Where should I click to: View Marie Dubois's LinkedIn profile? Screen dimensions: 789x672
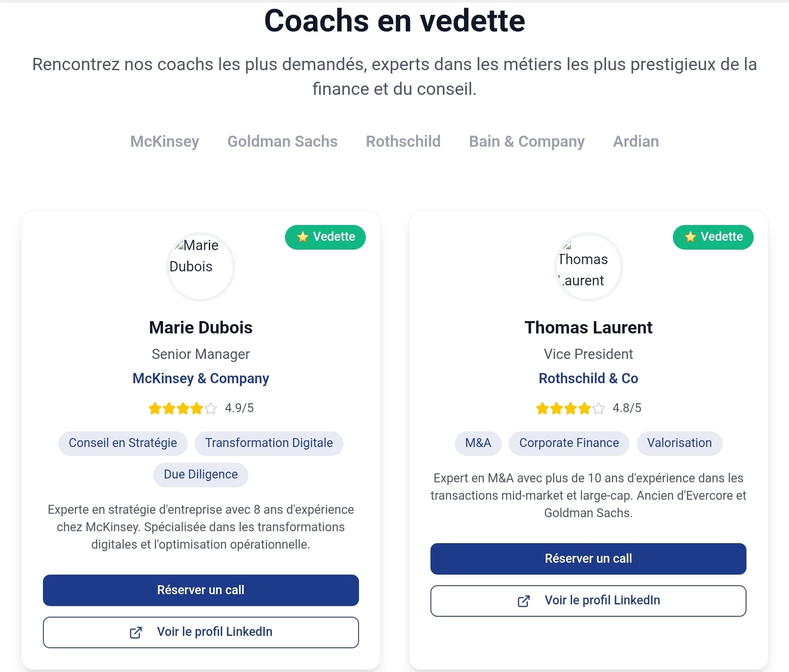tap(201, 632)
